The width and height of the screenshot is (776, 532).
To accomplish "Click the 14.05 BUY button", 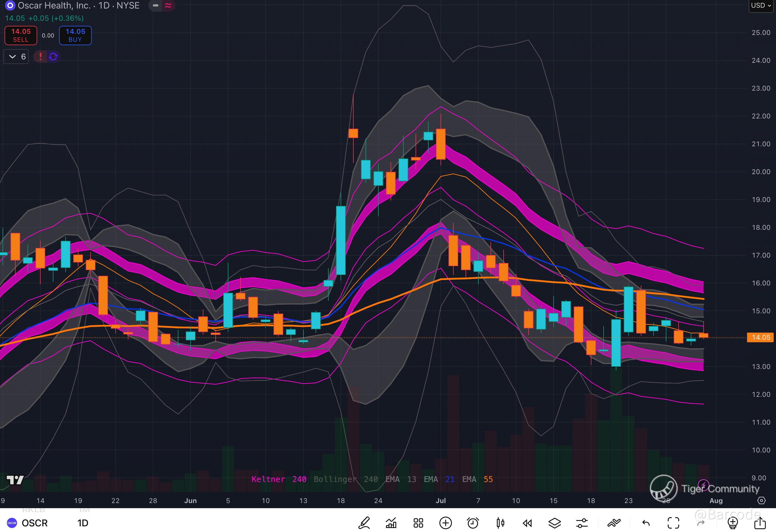I will click(x=75, y=36).
